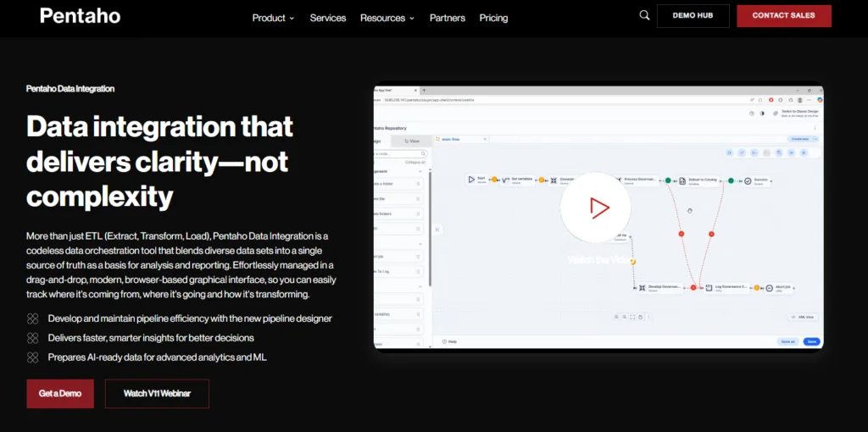The width and height of the screenshot is (868, 432).
Task: Open the Product dropdown menu
Action: tap(274, 18)
